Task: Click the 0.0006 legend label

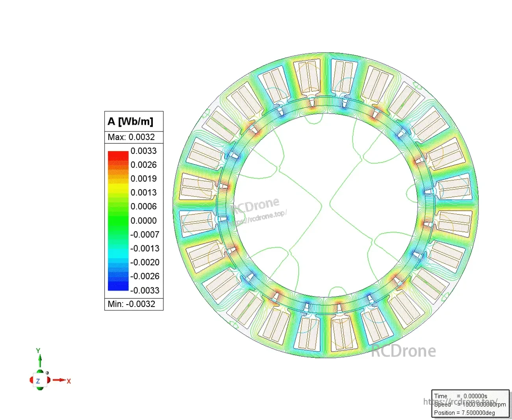Action: (143, 206)
